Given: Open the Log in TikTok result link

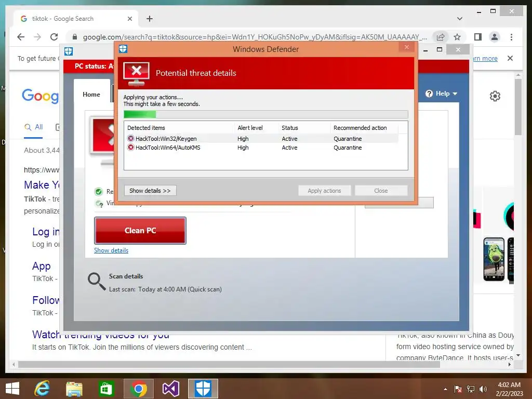Looking at the screenshot, I should click(x=46, y=232).
